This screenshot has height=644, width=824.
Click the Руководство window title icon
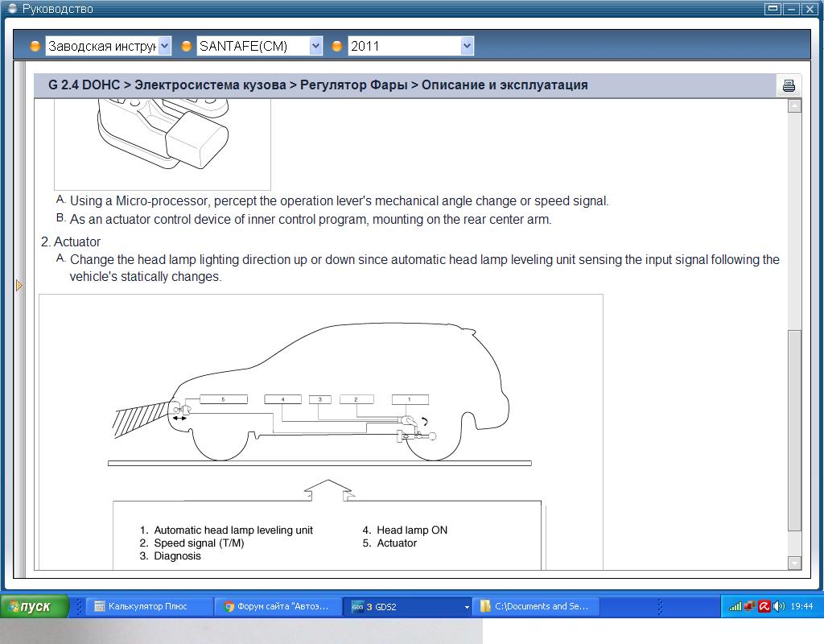pos(13,8)
